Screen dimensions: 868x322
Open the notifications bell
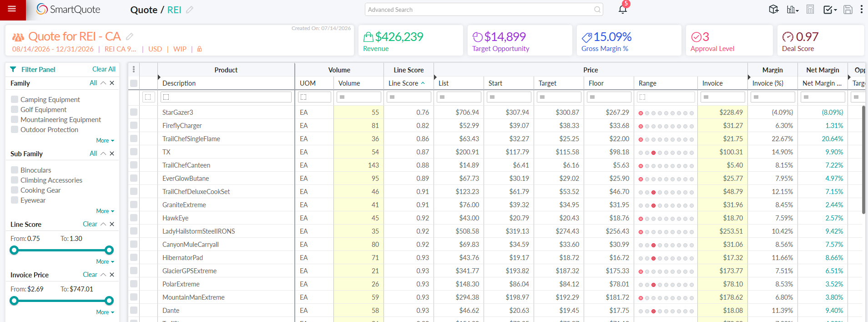coord(623,9)
